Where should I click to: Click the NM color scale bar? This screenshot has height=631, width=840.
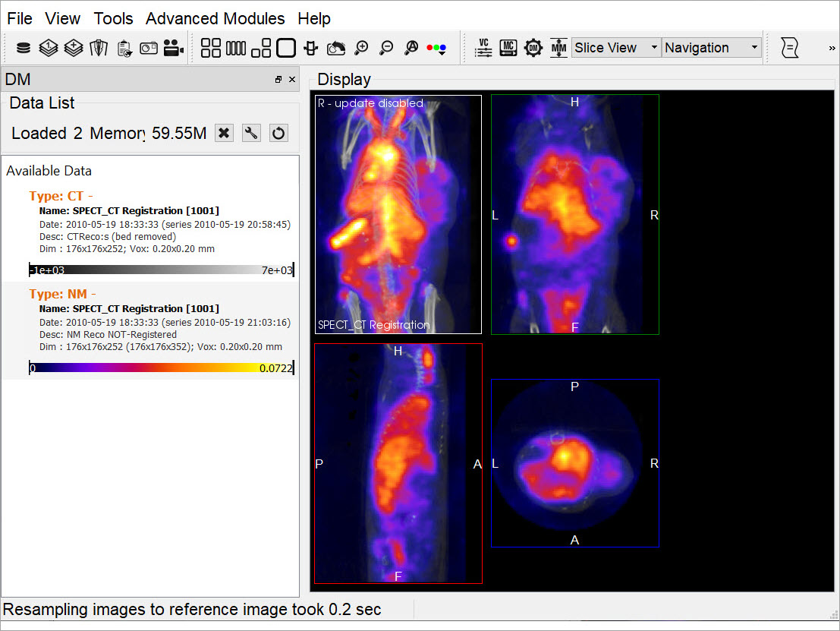click(x=161, y=368)
